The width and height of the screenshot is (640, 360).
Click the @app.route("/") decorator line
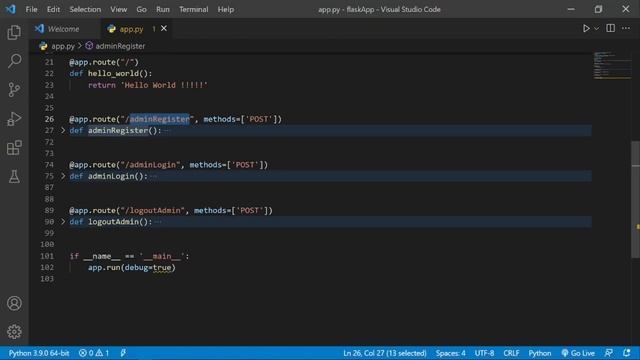[x=104, y=62]
